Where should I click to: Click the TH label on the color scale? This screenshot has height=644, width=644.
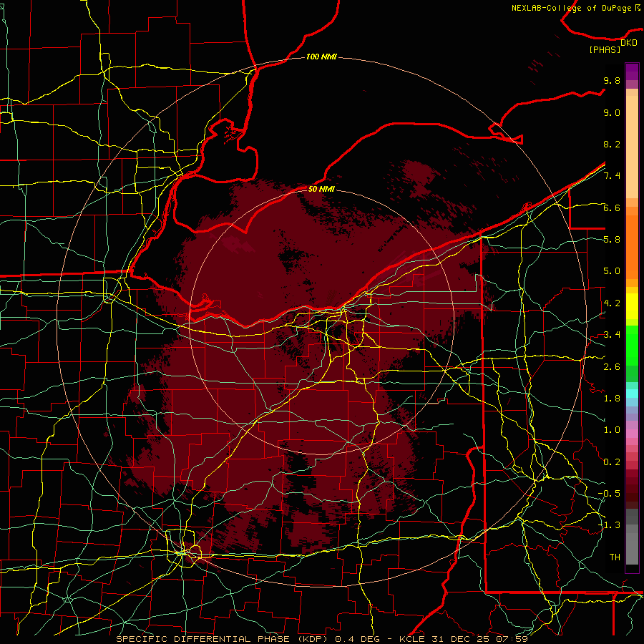pyautogui.click(x=615, y=557)
